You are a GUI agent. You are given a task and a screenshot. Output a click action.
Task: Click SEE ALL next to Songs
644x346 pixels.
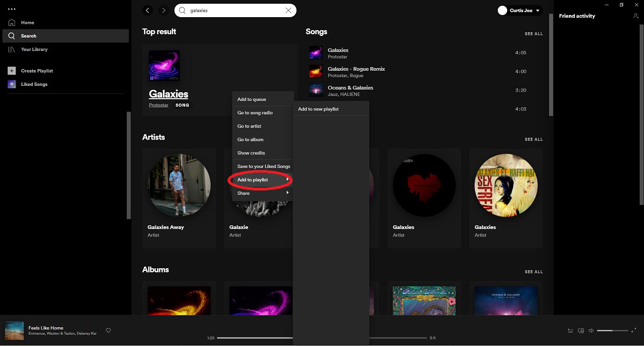point(533,33)
